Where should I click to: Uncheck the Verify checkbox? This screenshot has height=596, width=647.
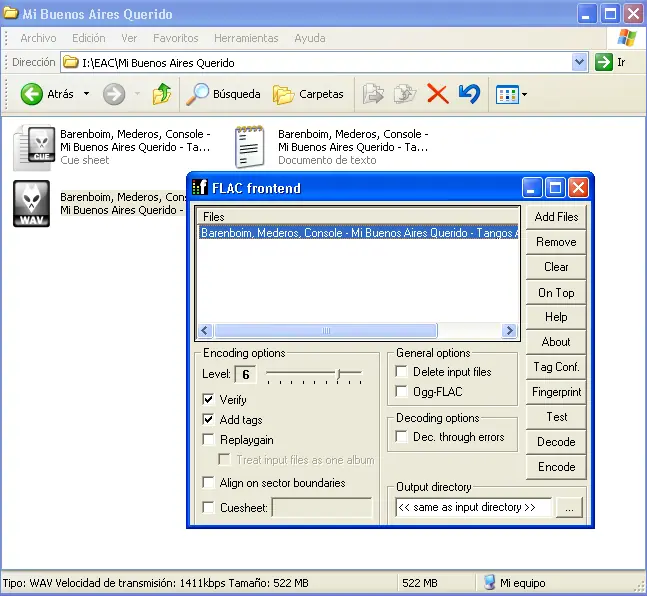[x=208, y=399]
